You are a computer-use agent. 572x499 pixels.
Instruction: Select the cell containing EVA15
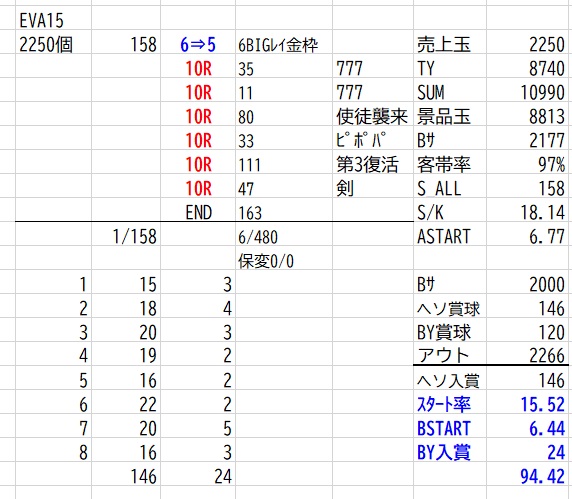(53, 20)
